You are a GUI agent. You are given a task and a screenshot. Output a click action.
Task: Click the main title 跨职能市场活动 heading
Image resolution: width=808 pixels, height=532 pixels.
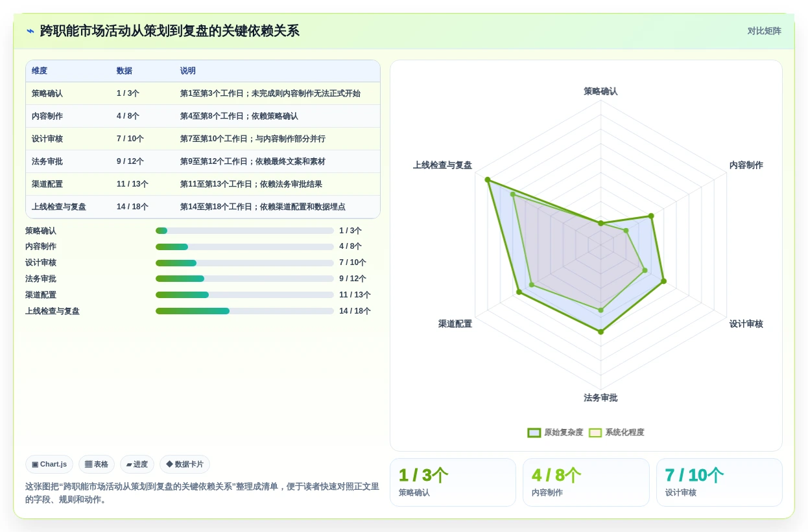(169, 31)
